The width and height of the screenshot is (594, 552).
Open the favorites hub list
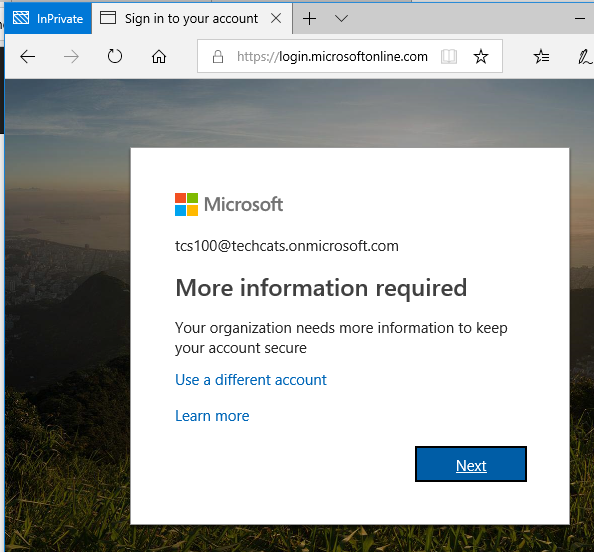coord(541,56)
